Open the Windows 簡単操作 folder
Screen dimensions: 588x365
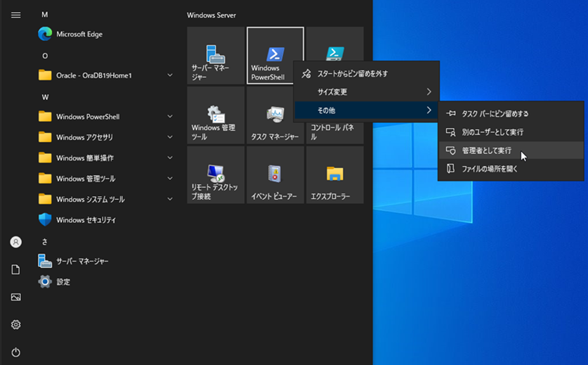[x=106, y=158]
